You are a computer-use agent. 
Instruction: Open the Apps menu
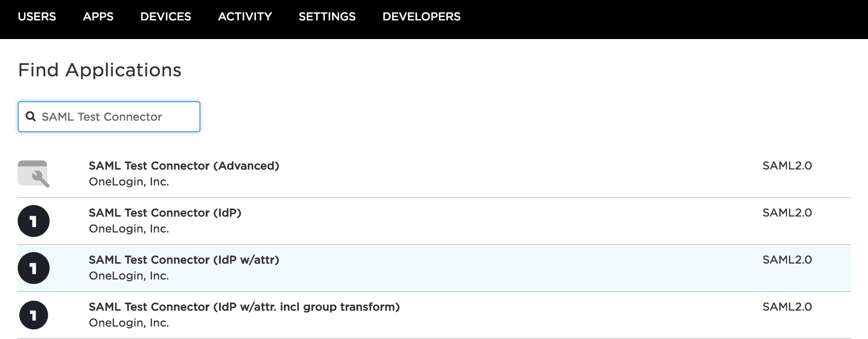point(98,17)
